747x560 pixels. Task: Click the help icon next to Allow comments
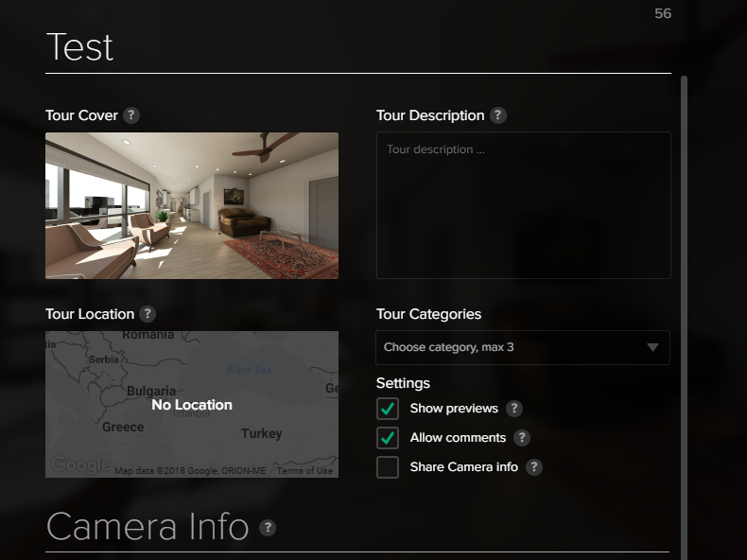click(x=521, y=438)
